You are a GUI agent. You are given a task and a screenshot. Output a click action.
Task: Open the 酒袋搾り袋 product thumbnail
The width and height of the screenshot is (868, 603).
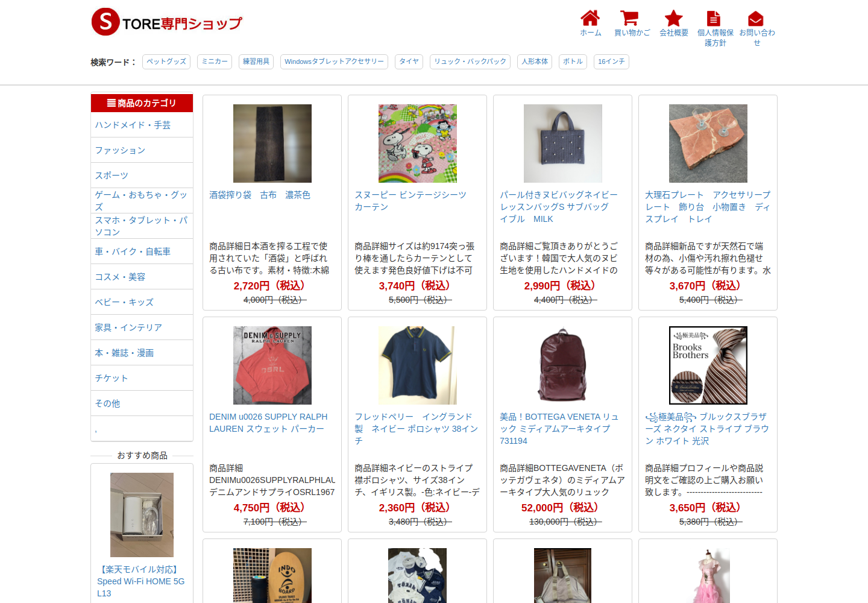[272, 144]
